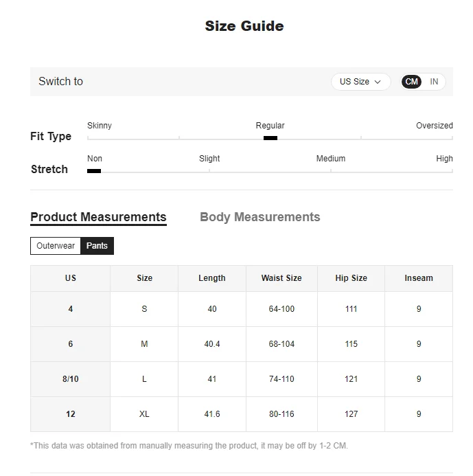Select the Outerwear category button
Screen dimensions: 473x476
coord(56,246)
